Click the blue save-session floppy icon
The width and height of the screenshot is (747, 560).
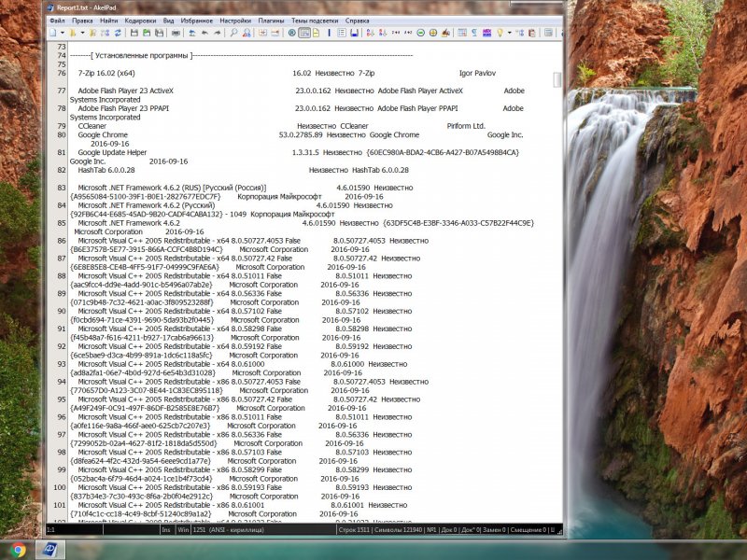[x=354, y=33]
